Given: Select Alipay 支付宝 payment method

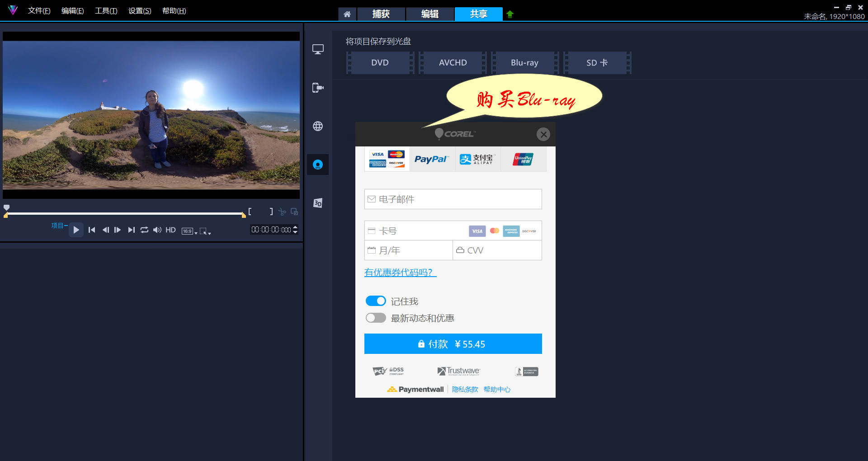Looking at the screenshot, I should click(x=478, y=159).
